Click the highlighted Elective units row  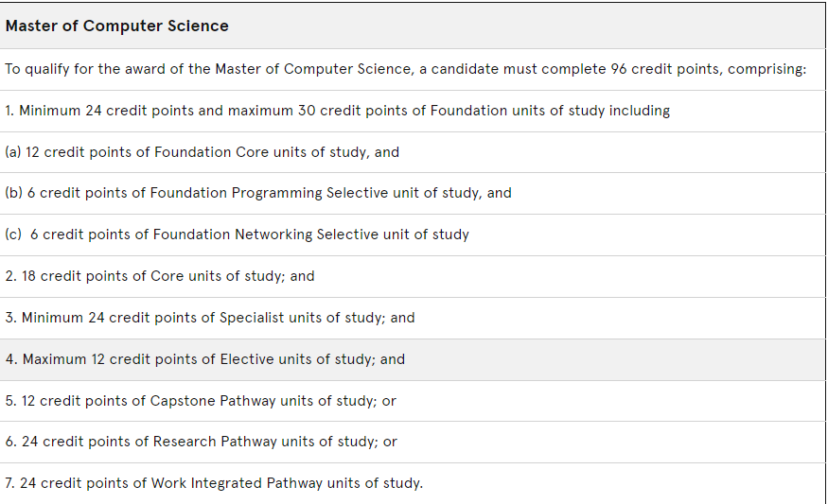413,359
